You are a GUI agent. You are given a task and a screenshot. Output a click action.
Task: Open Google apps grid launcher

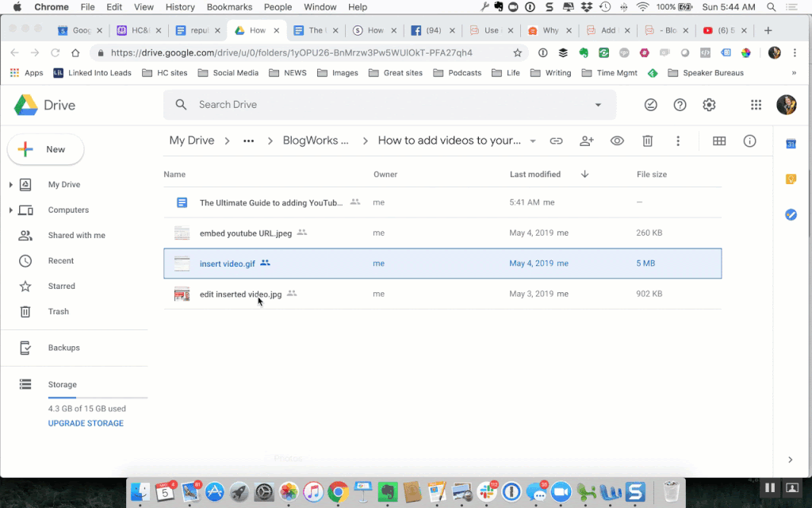coord(756,105)
